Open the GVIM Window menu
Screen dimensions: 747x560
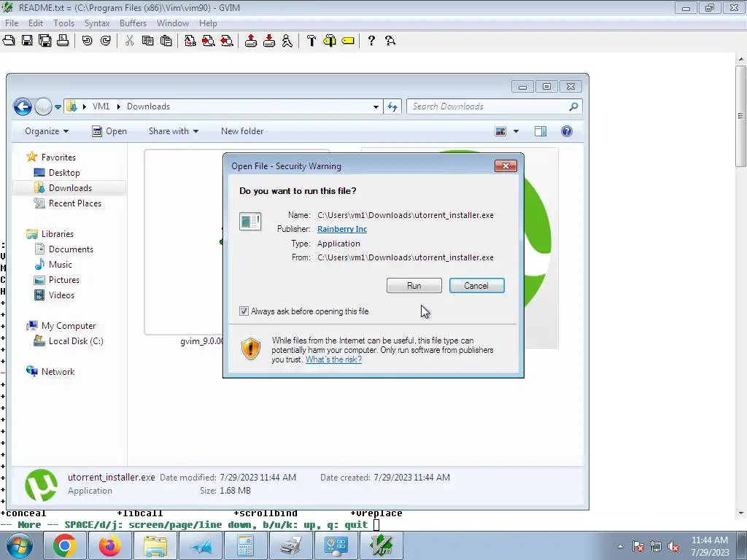pyautogui.click(x=172, y=23)
